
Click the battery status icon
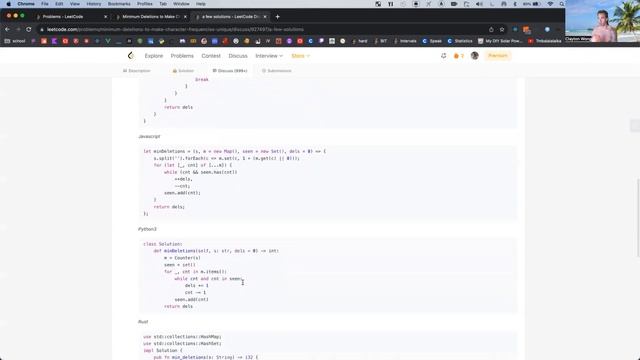(x=536, y=4)
